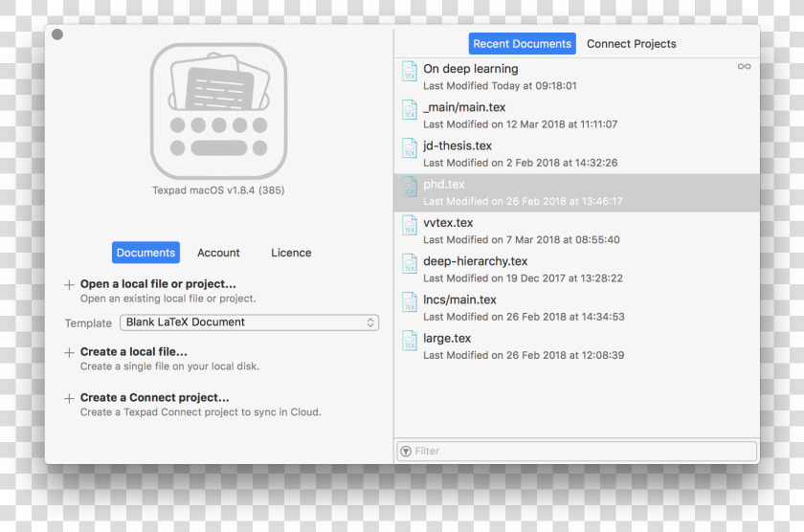
Task: Click the Last Modified 7 Mar 2018 timestamp
Action: pyautogui.click(x=522, y=239)
